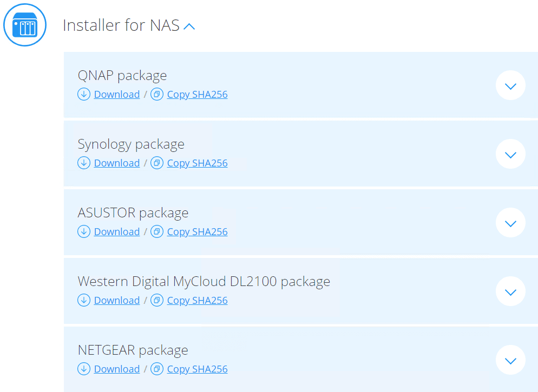Click download arrow icon for ASUSTOR package

[x=84, y=231]
